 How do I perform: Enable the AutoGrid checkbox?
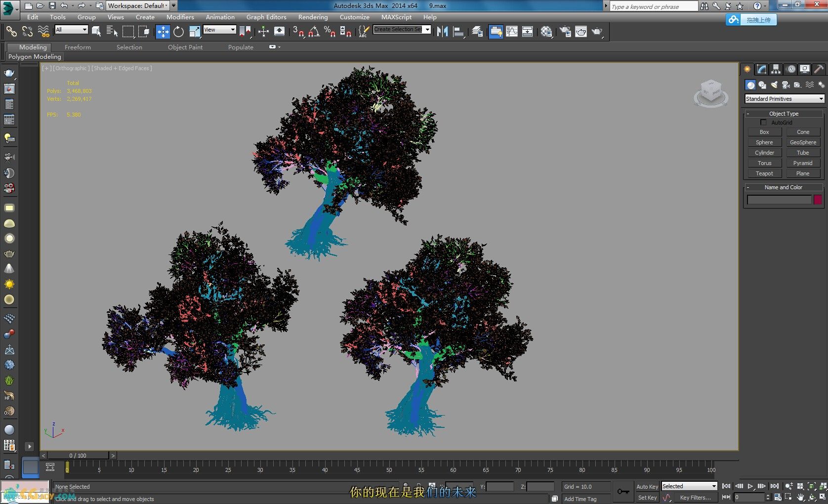coord(763,122)
